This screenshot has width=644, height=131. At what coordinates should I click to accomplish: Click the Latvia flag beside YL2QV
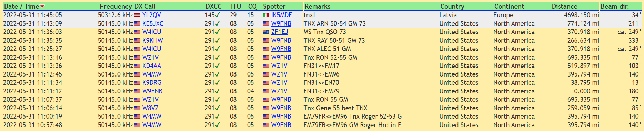pos(137,15)
